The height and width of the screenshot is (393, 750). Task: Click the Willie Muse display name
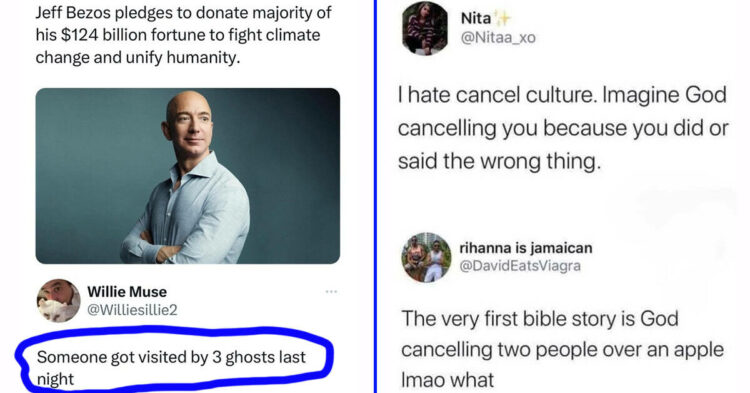coord(127,292)
